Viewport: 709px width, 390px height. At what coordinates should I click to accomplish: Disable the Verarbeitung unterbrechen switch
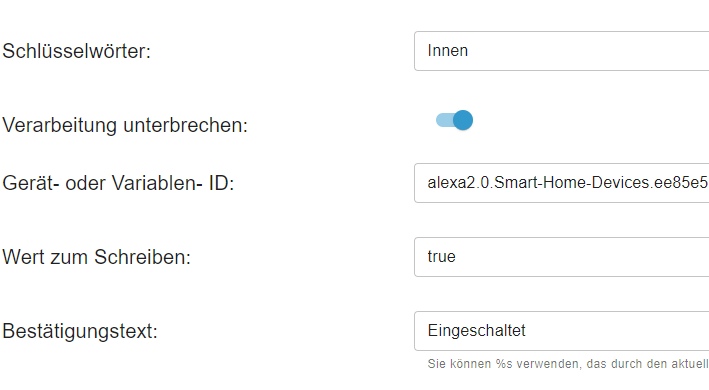point(454,120)
